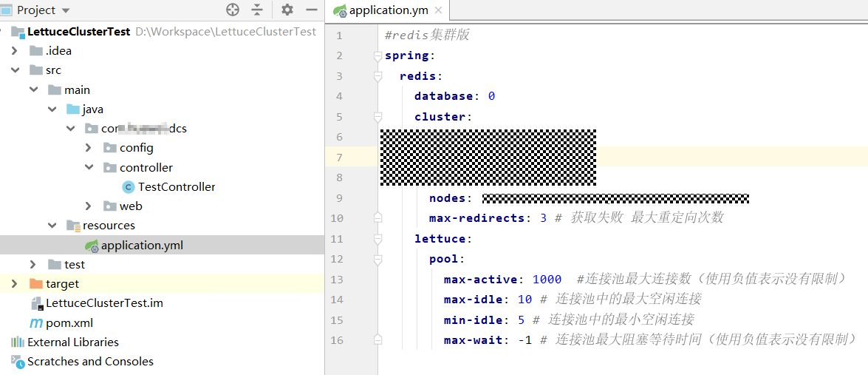
Task: Expand the target folder
Action: [16, 284]
